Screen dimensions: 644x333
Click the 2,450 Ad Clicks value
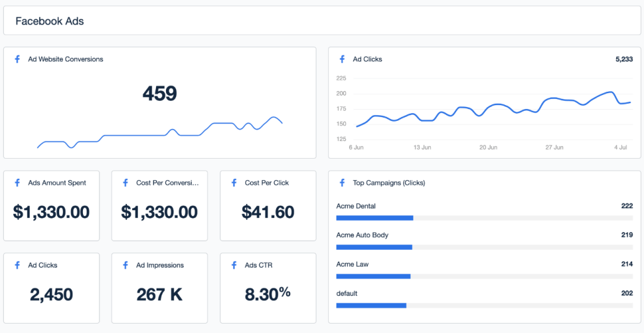tap(52, 295)
